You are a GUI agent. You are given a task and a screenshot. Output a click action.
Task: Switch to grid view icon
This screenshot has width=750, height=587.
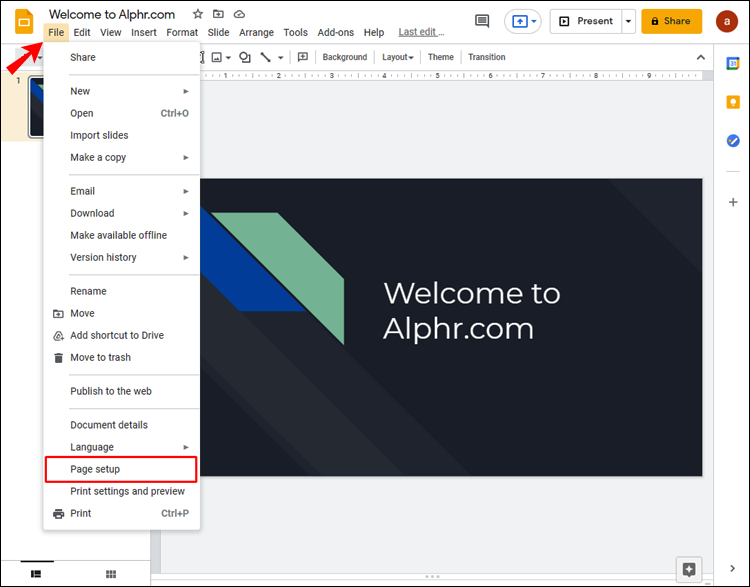[x=111, y=574]
